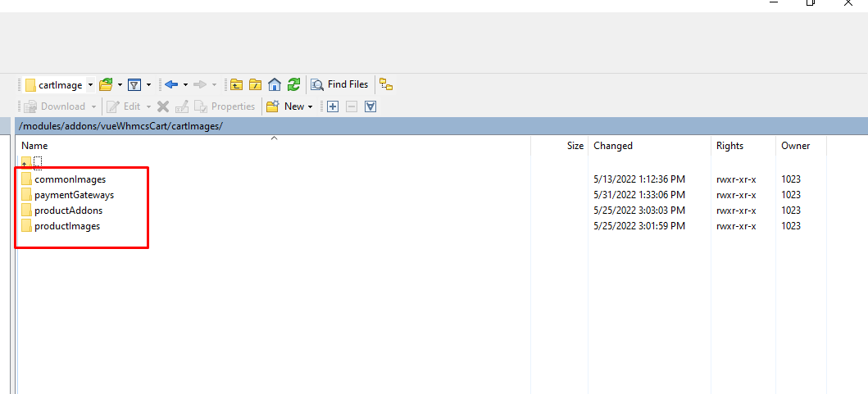
Task: Open the cartImage directory dropdown
Action: tap(90, 85)
